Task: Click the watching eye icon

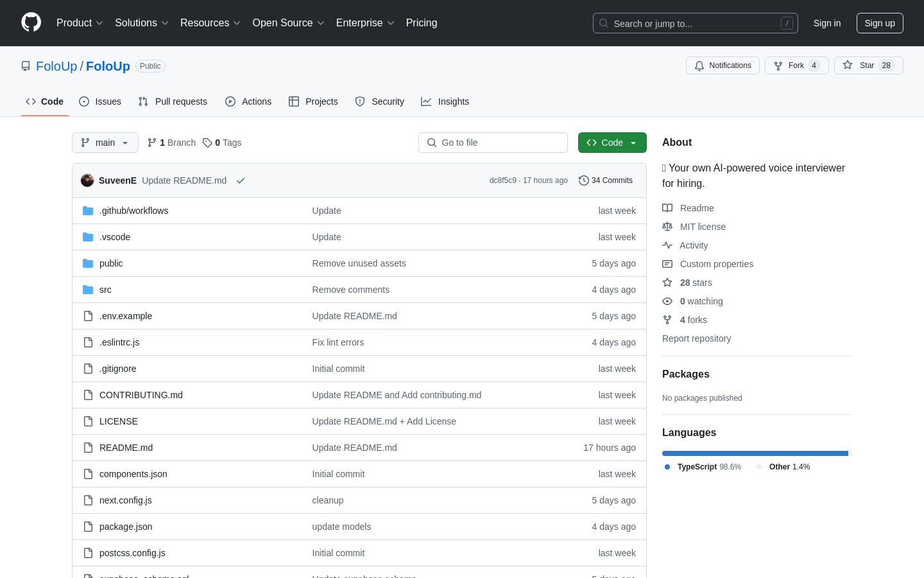Action: pyautogui.click(x=667, y=301)
